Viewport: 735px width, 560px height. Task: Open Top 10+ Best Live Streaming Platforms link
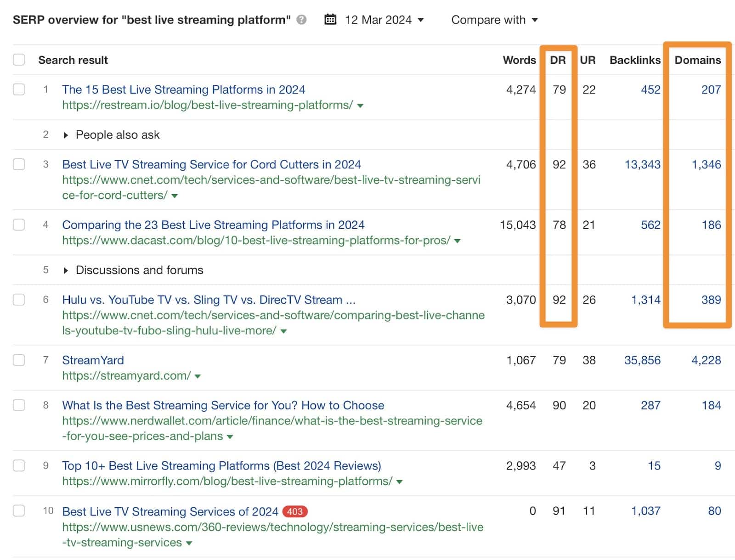click(221, 466)
